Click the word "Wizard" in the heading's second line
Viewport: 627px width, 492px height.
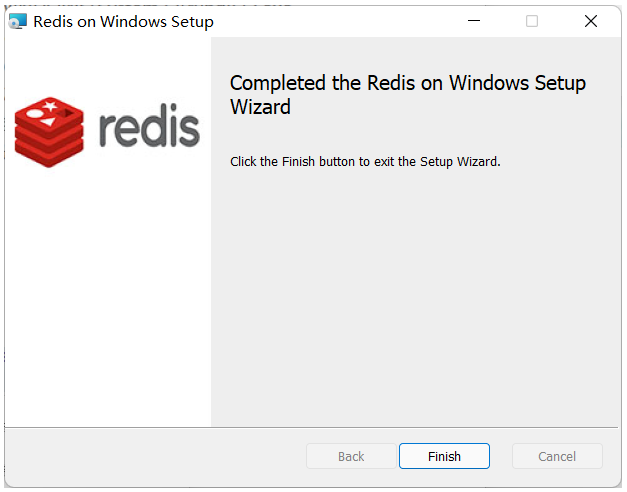(260, 107)
